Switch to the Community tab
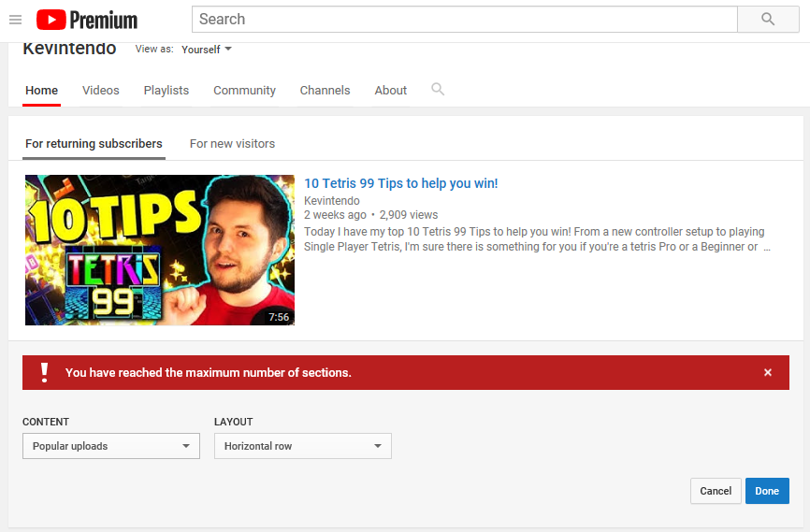The height and width of the screenshot is (532, 810). [244, 91]
